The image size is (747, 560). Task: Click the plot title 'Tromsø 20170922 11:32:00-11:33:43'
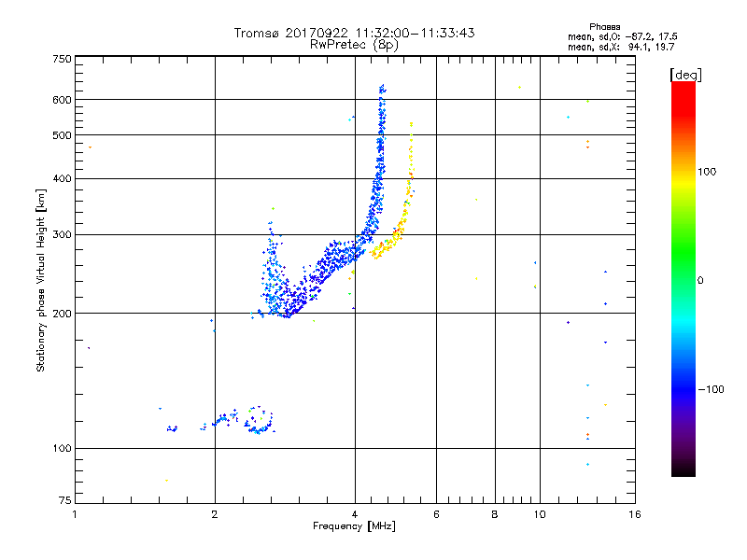tap(354, 33)
